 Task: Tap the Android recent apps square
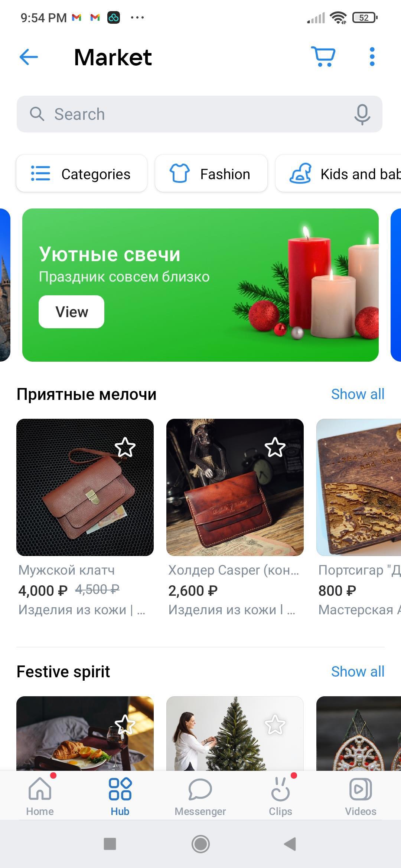[x=110, y=844]
